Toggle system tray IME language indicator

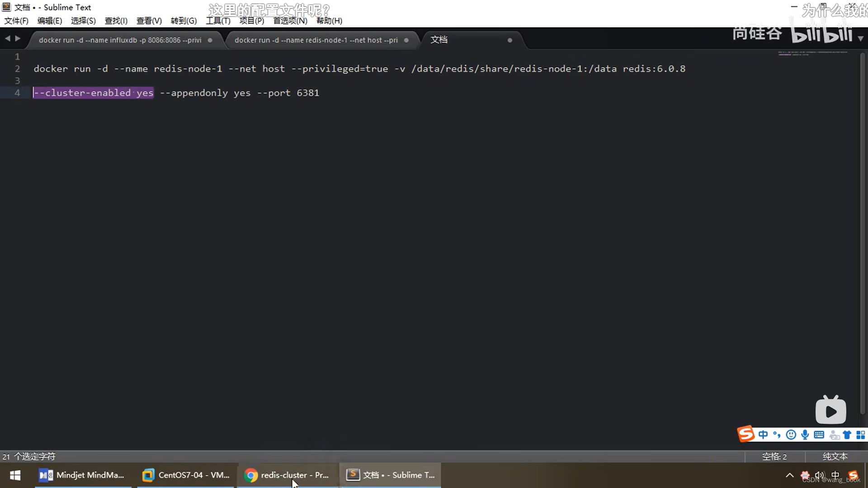[x=835, y=475]
